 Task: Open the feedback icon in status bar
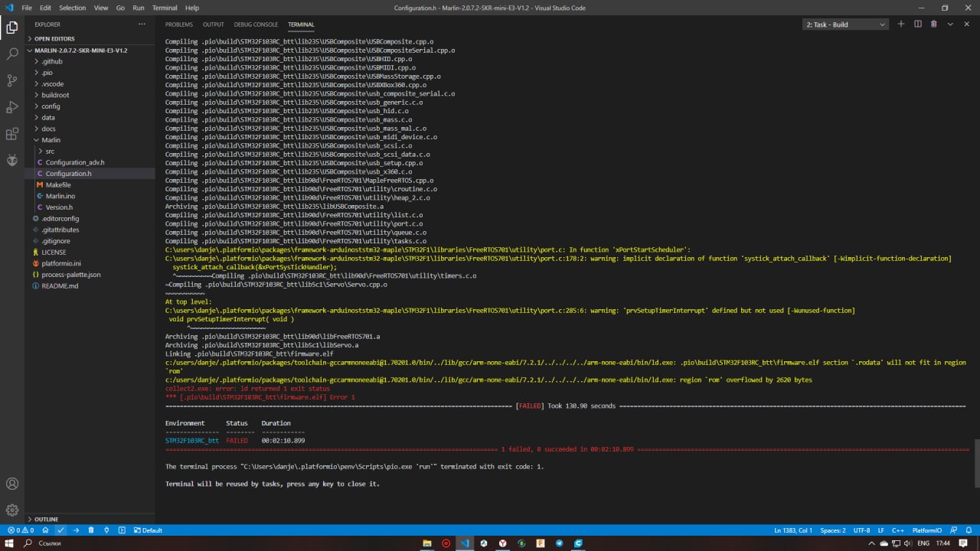tap(955, 530)
